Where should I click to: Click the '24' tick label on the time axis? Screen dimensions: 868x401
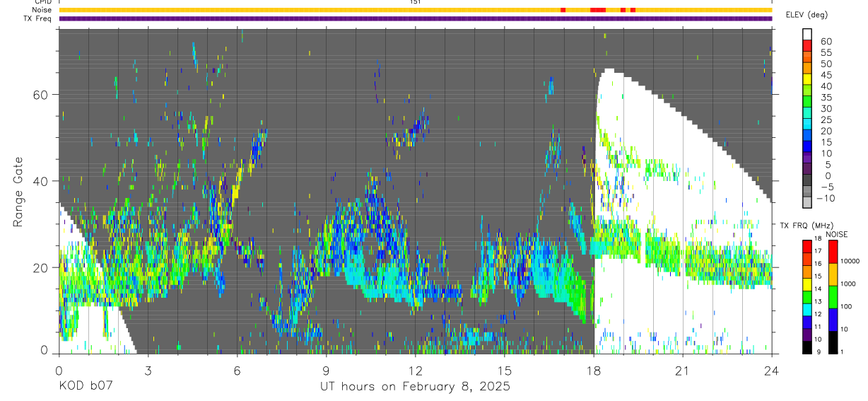[772, 371]
